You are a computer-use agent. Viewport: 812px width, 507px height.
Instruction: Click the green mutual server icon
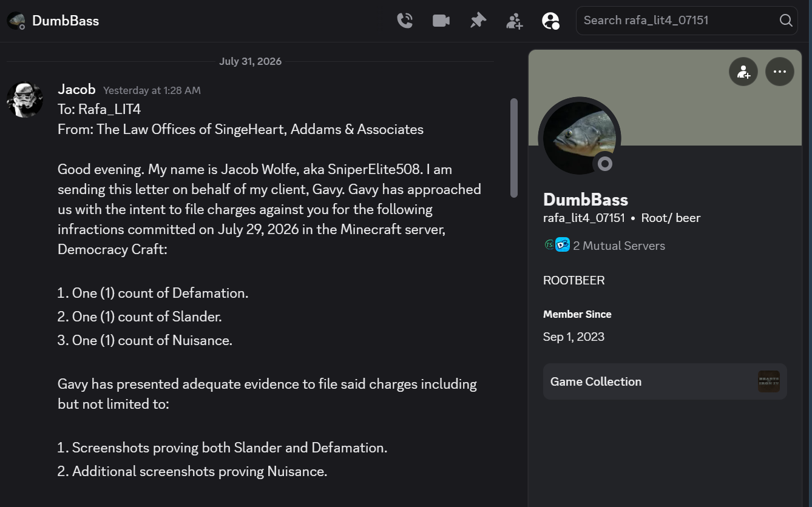549,245
